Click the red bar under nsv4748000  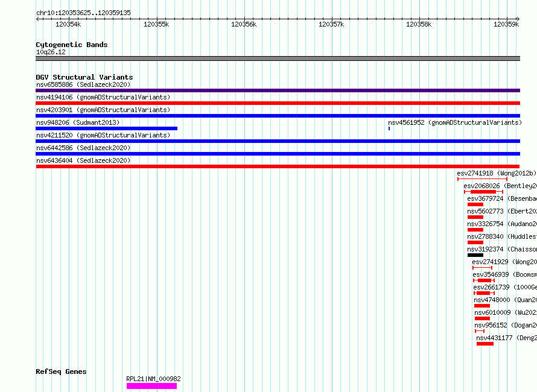[482, 306]
